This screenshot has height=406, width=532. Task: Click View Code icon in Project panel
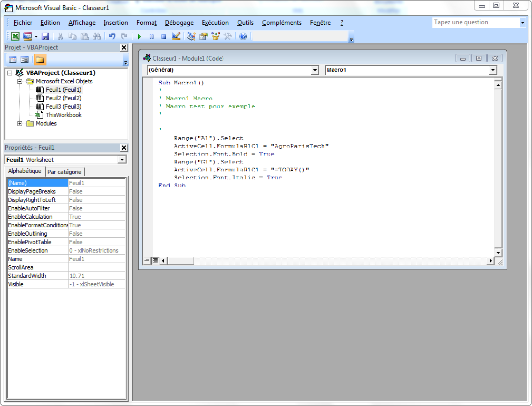[x=13, y=60]
